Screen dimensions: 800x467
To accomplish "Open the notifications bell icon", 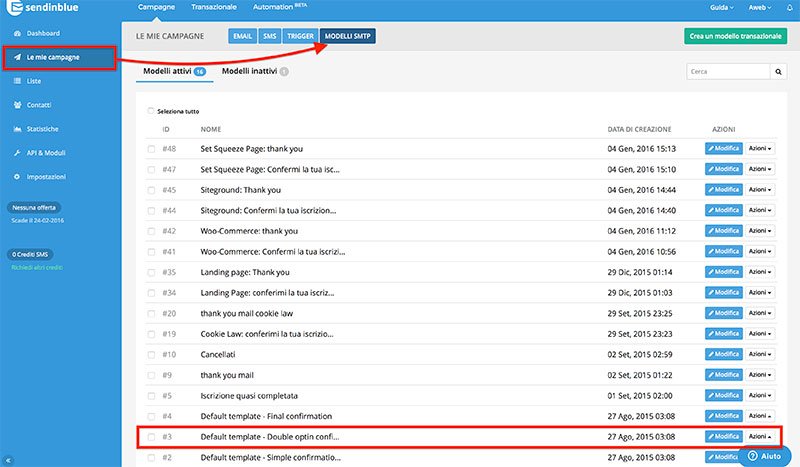I will pos(789,8).
